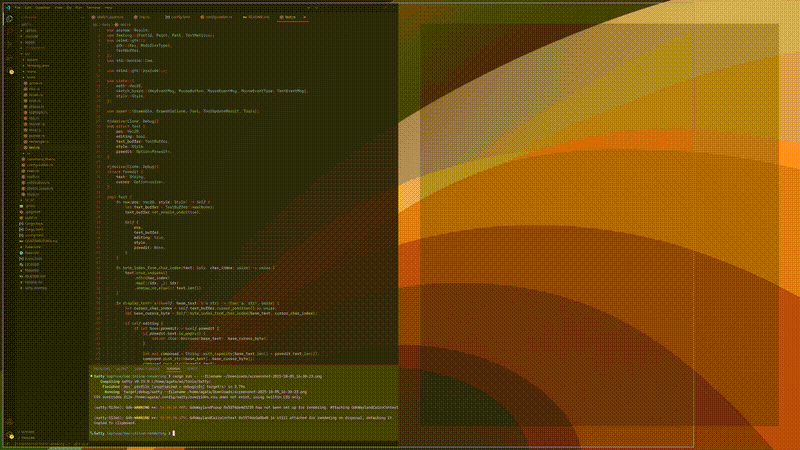Switch to the config.toml editor tab

tap(177, 17)
